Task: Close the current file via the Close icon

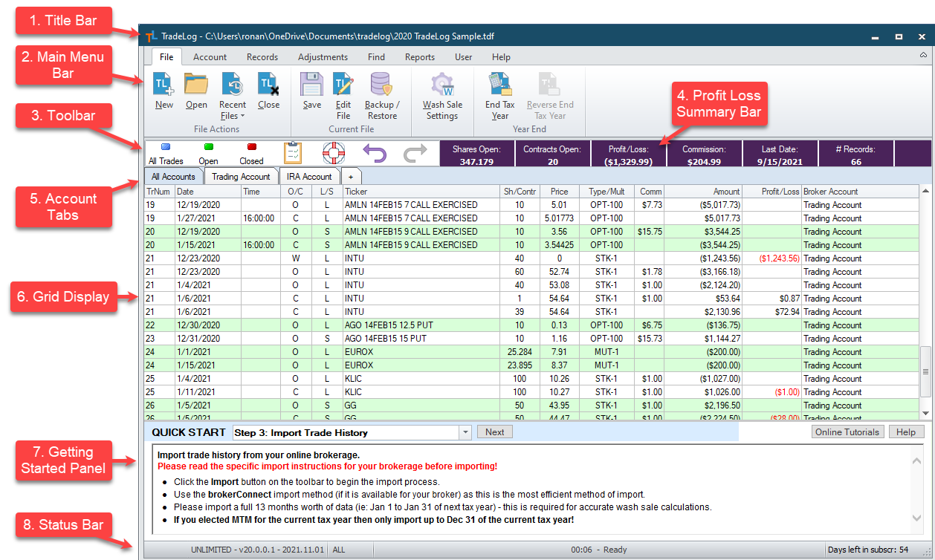Action: [x=268, y=91]
